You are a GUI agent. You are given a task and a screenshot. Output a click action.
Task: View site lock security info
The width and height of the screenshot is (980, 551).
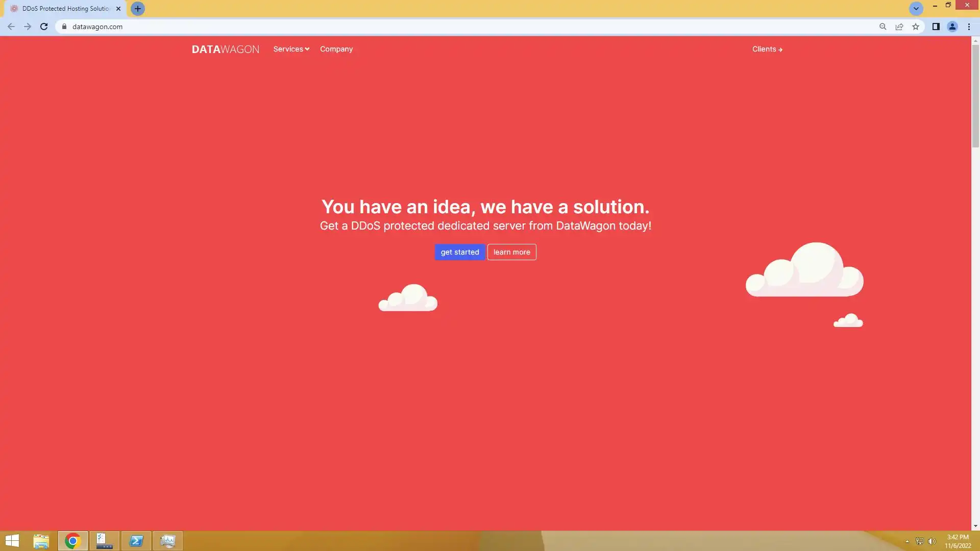pos(64,27)
